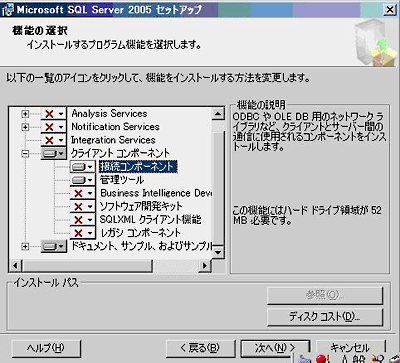Select Analysis Services feature label

109,114
